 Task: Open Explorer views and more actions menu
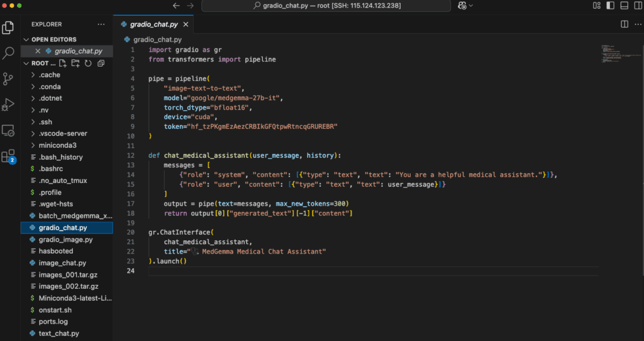[x=101, y=25]
